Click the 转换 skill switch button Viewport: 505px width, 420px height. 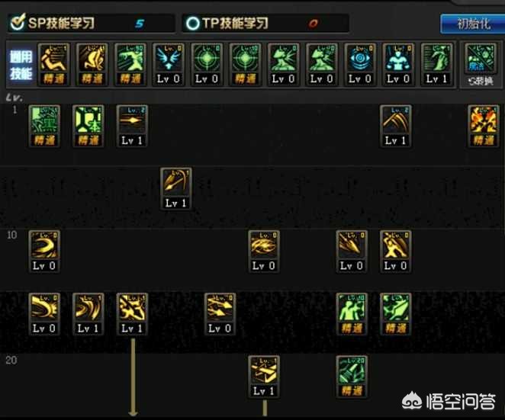coord(480,65)
